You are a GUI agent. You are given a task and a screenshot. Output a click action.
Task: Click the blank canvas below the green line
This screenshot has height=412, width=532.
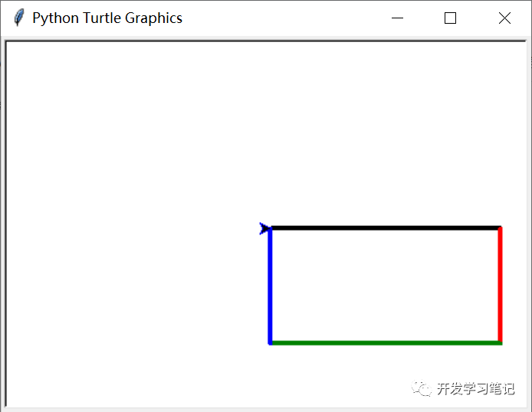tap(345, 375)
